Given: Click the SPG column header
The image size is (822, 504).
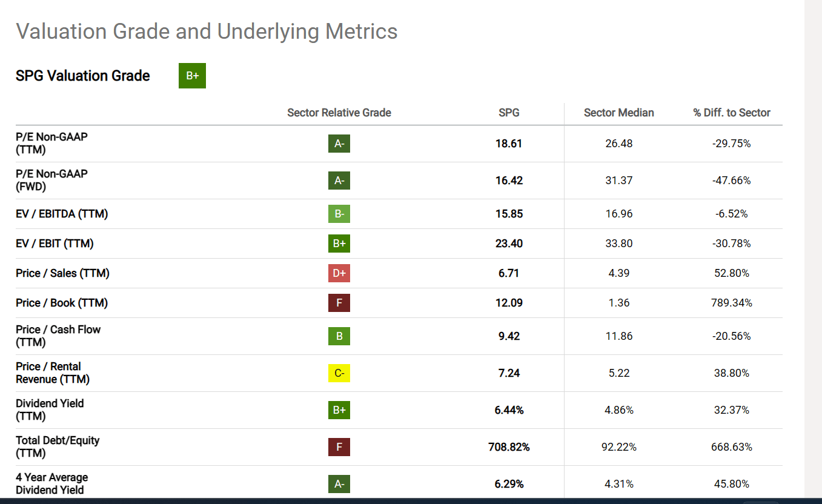Looking at the screenshot, I should [x=509, y=113].
